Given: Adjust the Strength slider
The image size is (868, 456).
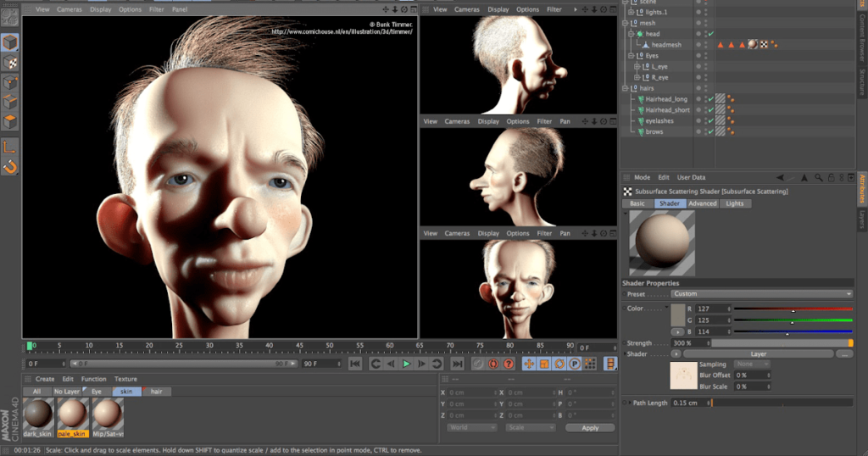Looking at the screenshot, I should pyautogui.click(x=782, y=343).
